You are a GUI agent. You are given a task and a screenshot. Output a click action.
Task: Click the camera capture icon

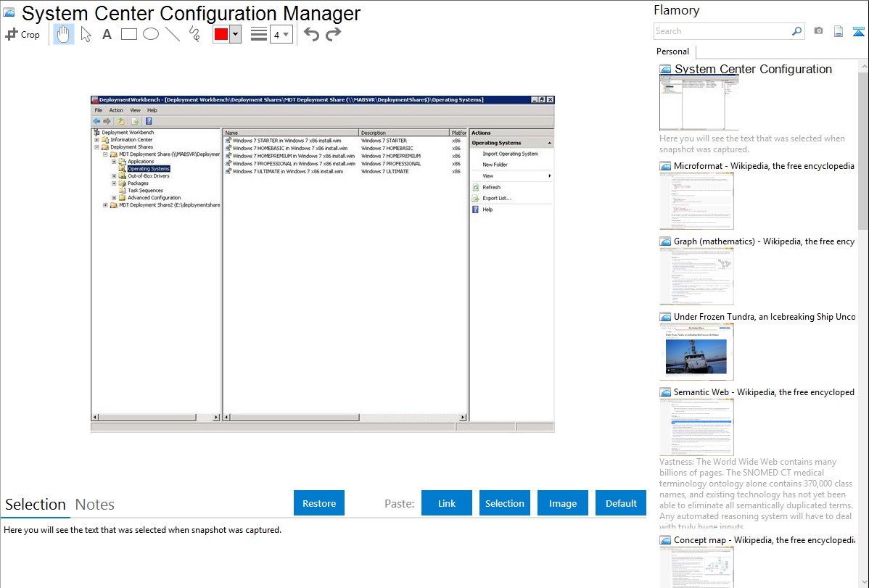(818, 31)
